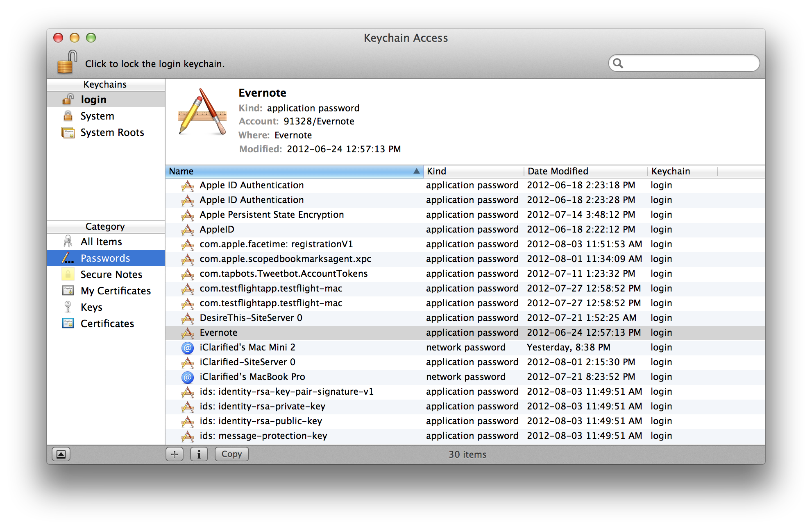Select the System keychain
This screenshot has width=812, height=529.
coord(106,116)
